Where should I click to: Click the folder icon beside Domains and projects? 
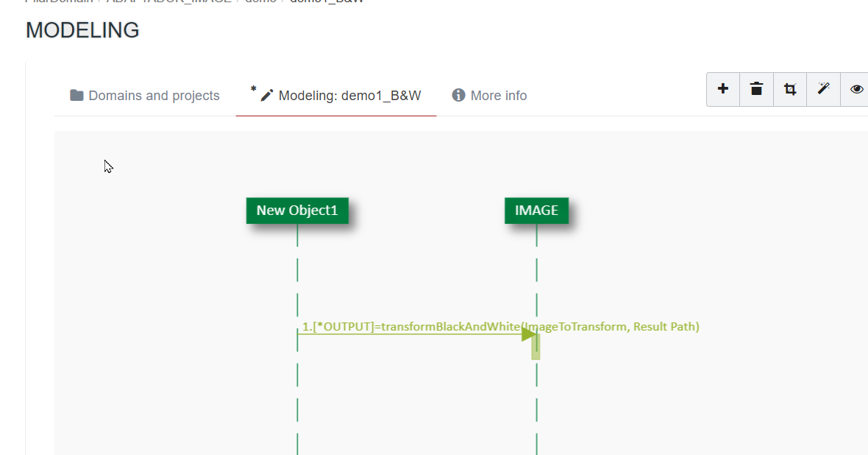77,96
